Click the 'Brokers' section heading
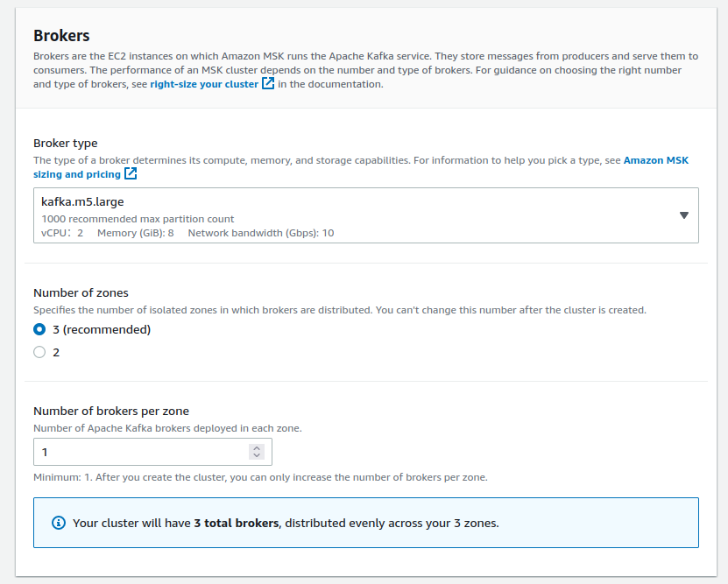 pyautogui.click(x=61, y=36)
